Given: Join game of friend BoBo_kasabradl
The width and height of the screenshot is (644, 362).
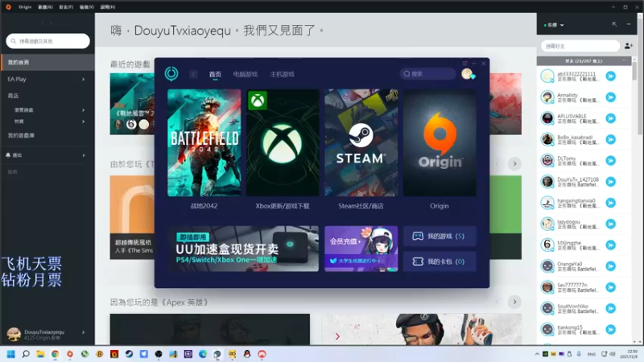Looking at the screenshot, I should (611, 139).
